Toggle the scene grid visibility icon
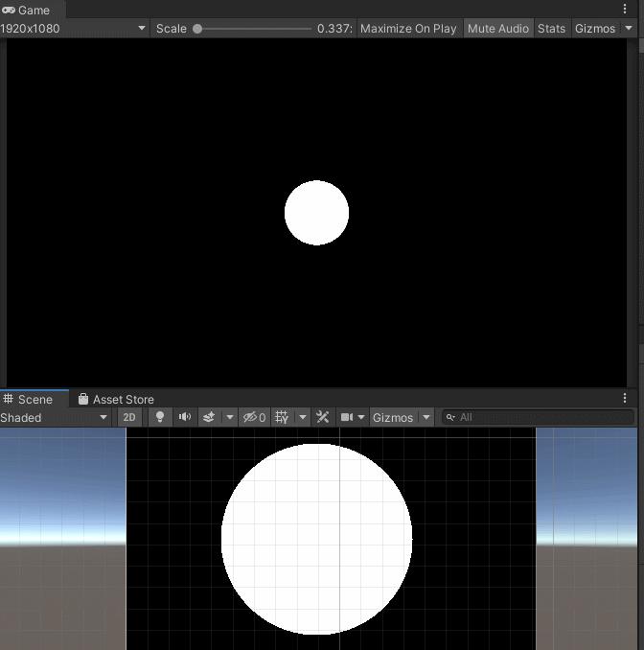 click(x=282, y=417)
